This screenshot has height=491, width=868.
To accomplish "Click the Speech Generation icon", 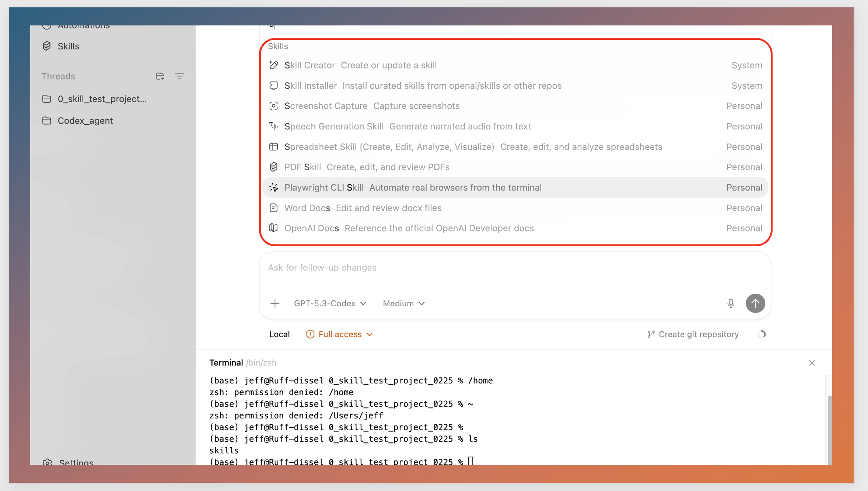I will pos(273,126).
